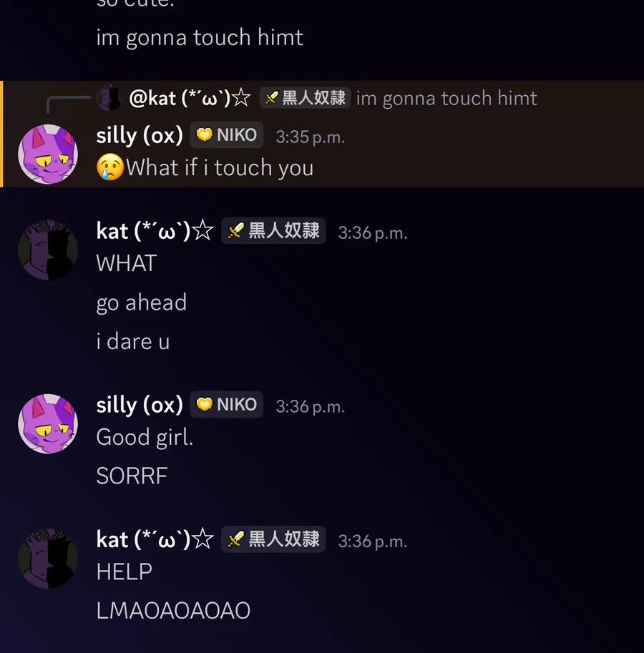The width and height of the screenshot is (644, 653).
Task: Open silly (ox) avatar beside Good girl message
Action: click(48, 423)
